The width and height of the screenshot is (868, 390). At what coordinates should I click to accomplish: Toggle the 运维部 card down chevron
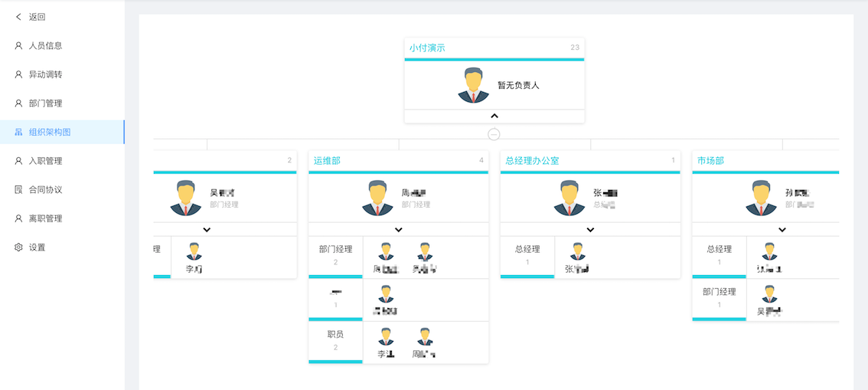point(399,230)
